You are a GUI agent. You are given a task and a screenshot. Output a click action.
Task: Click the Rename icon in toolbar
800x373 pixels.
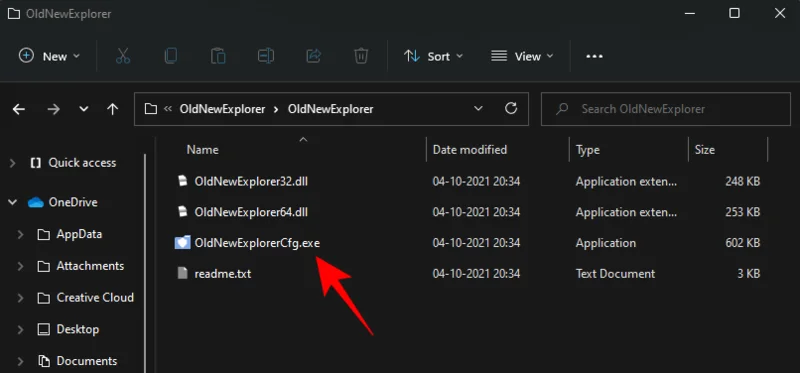[266, 56]
